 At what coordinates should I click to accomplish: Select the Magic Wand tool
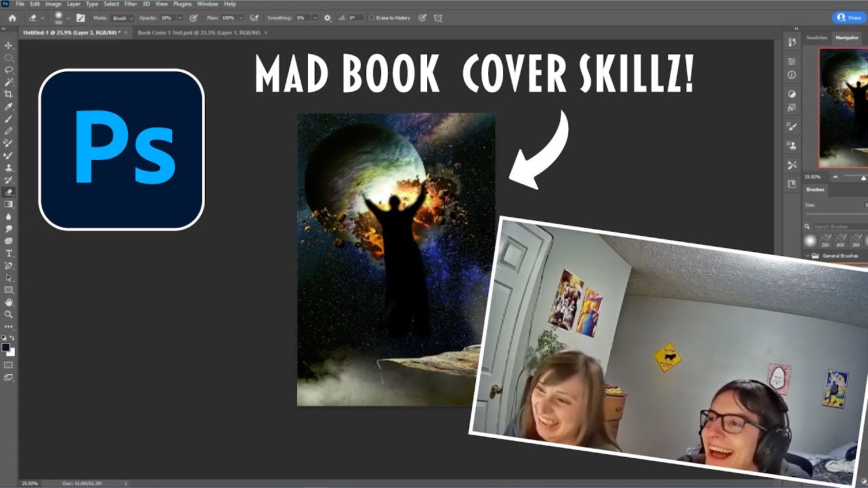(9, 82)
